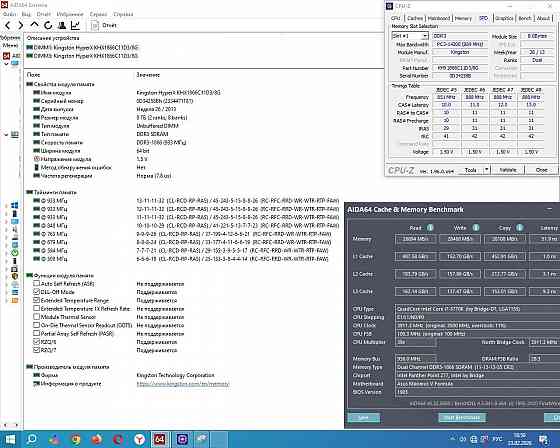Viewport: 560px width, 448px height.
Task: Toggle Module Thermal Sensor checkbox
Action: (36, 317)
